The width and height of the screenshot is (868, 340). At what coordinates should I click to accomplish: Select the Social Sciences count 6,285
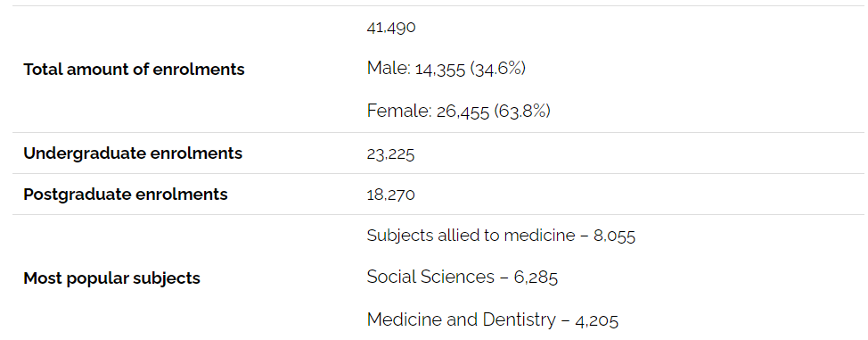(x=536, y=278)
